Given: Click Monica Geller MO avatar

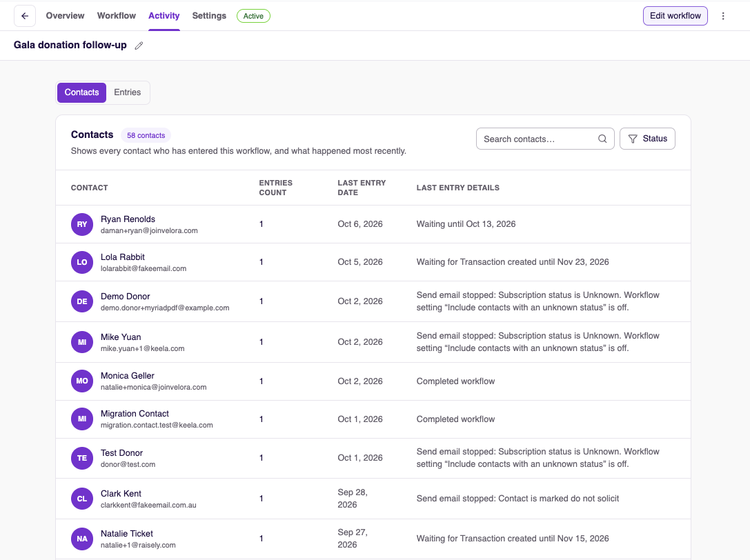Looking at the screenshot, I should [x=82, y=381].
